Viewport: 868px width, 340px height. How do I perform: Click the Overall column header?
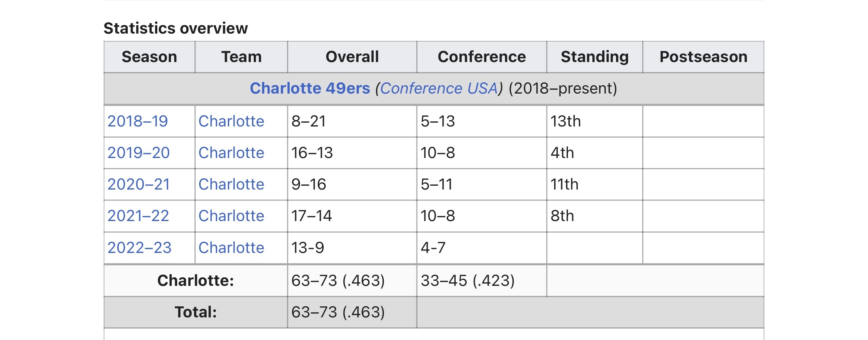coord(352,57)
